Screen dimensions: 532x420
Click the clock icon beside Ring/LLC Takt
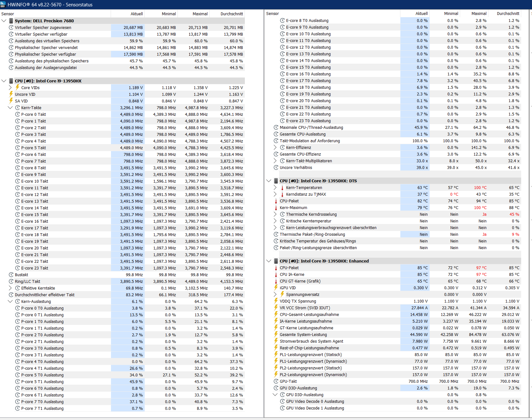tap(11, 281)
